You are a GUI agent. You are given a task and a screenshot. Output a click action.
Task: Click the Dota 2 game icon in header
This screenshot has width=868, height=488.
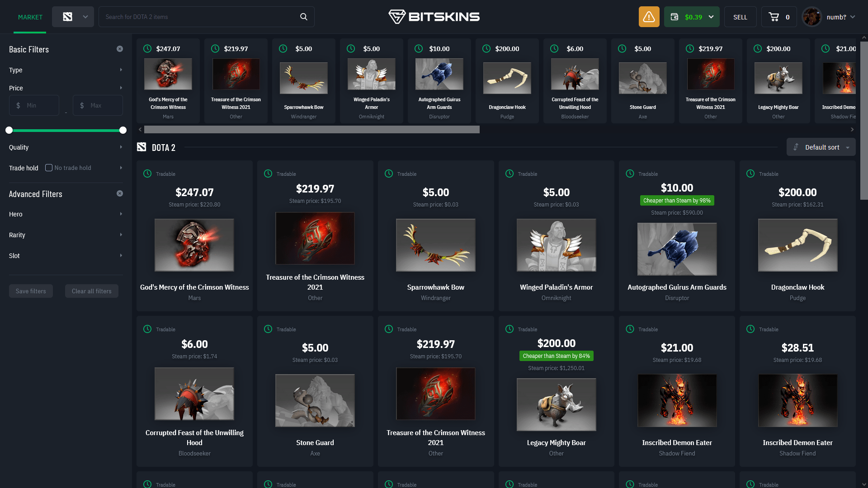[x=67, y=16]
